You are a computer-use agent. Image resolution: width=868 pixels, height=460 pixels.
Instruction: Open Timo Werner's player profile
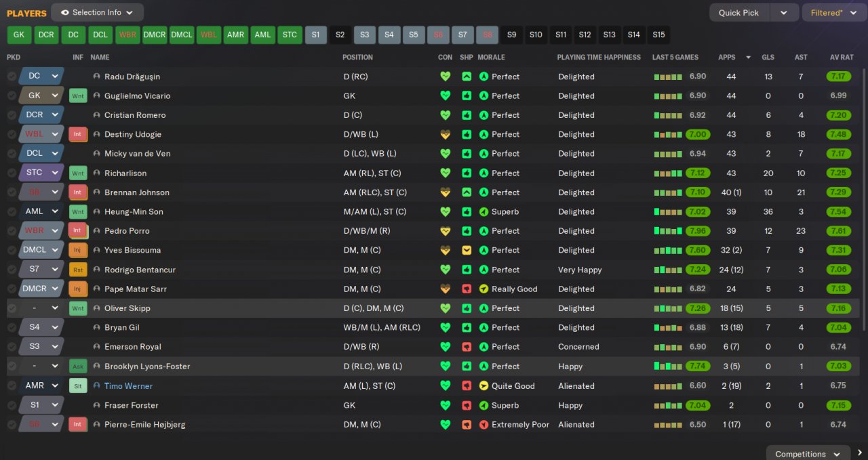coord(128,386)
